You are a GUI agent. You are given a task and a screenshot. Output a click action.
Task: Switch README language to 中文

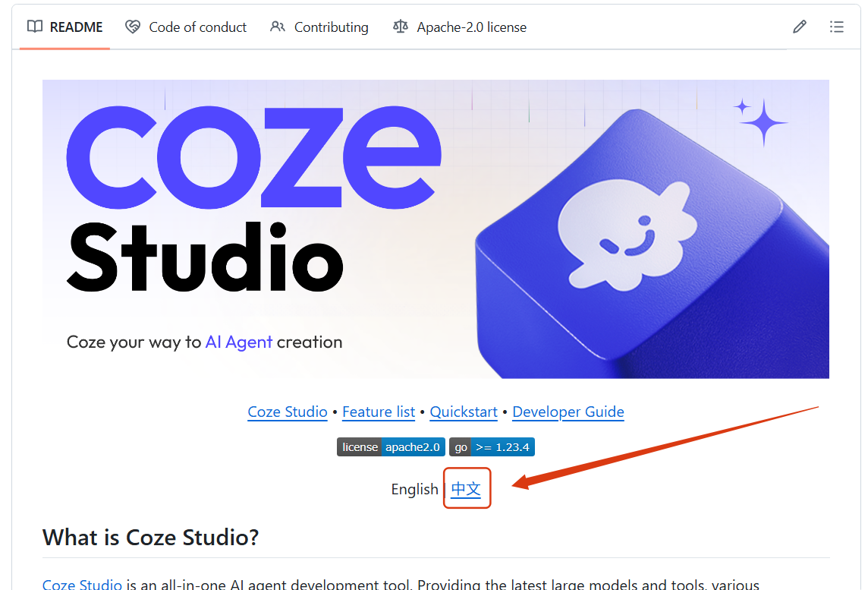pos(466,489)
